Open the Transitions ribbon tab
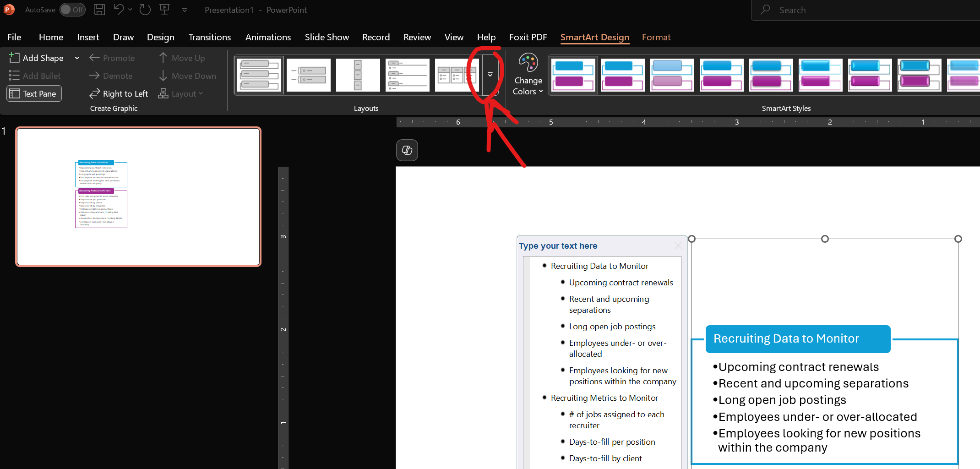Image resolution: width=980 pixels, height=469 pixels. pos(209,37)
